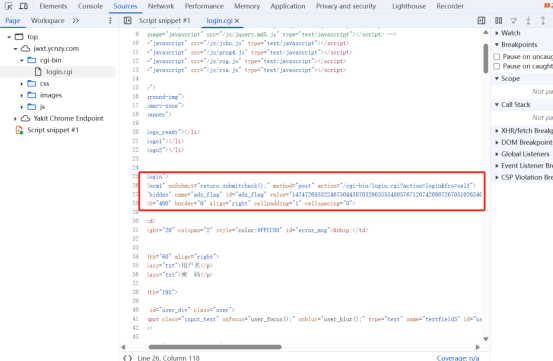Image resolution: width=553 pixels, height=361 pixels.
Task: Step into next function call
Action: (x=528, y=20)
